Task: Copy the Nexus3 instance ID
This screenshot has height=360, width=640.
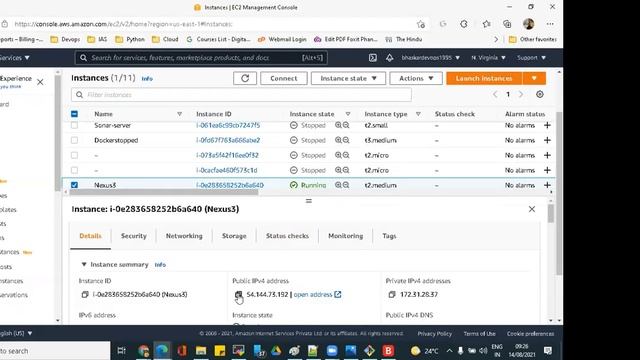Action: point(85,294)
